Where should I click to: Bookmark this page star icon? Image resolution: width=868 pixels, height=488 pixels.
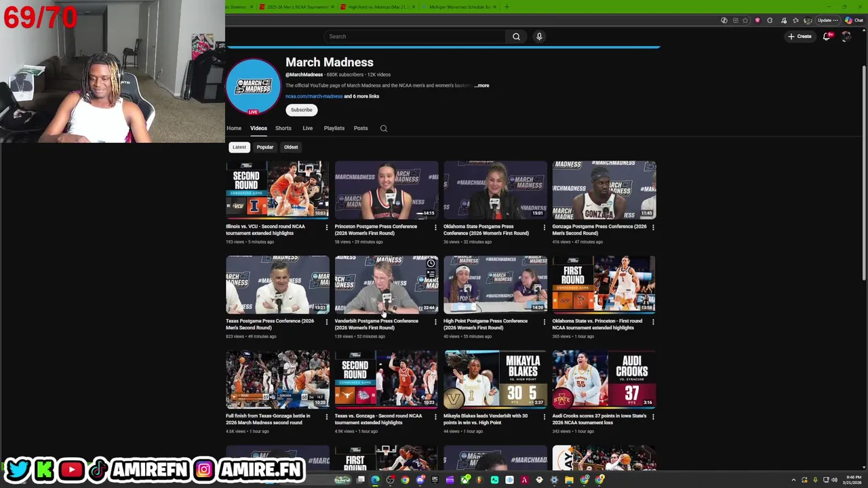click(745, 20)
